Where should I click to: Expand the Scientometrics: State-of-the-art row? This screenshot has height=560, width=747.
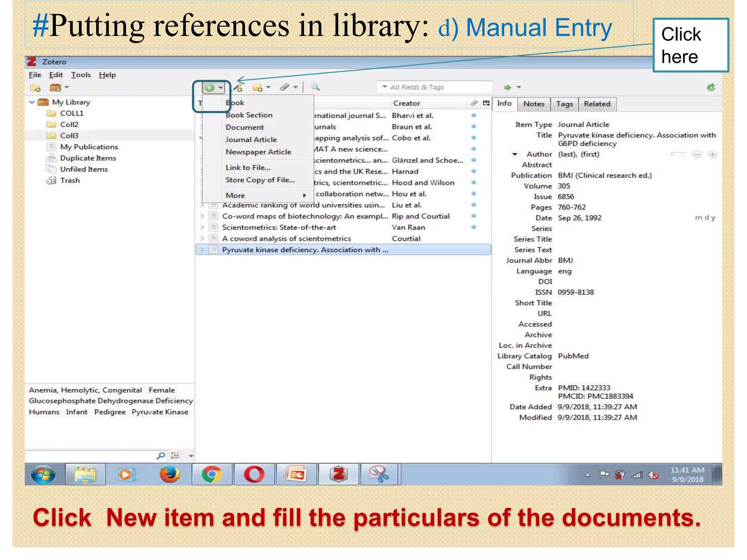202,227
